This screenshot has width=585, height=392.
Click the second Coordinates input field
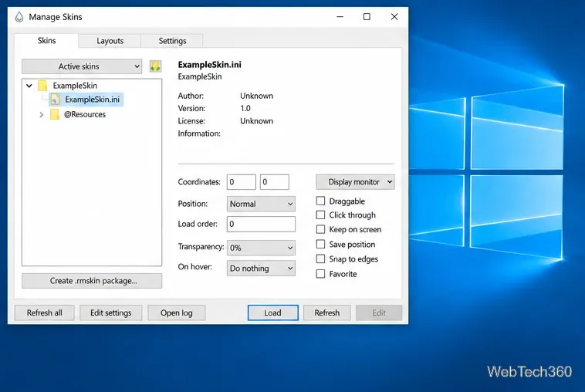coord(274,182)
